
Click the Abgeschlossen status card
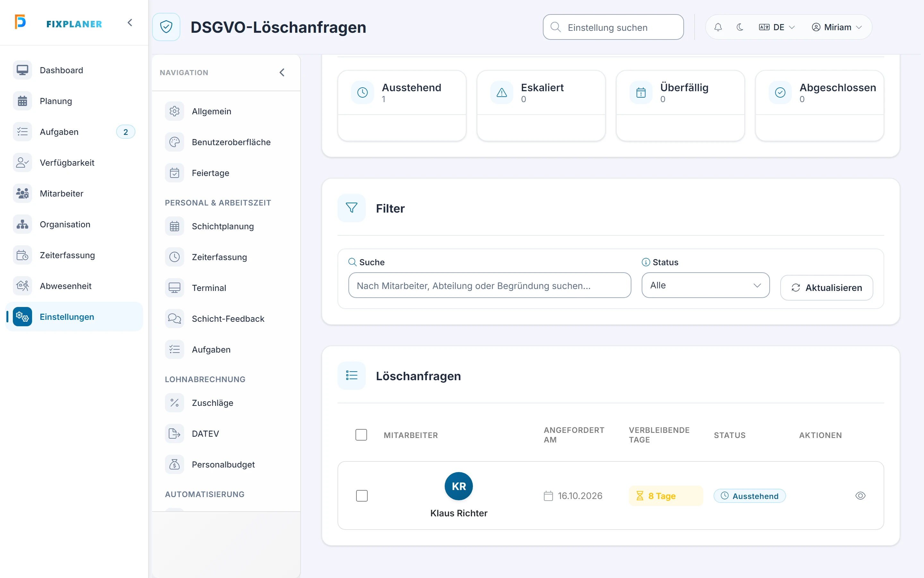pos(819,106)
